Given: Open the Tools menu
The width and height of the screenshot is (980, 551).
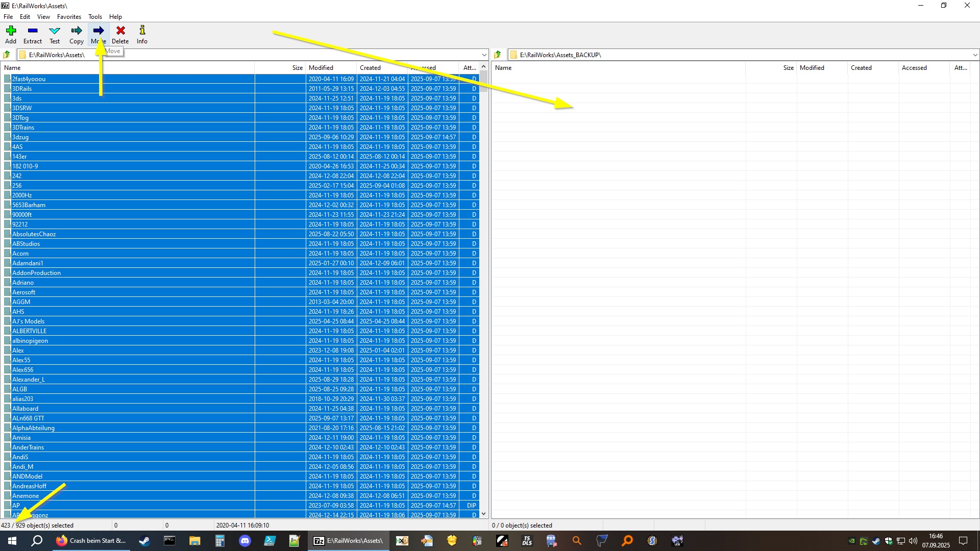Looking at the screenshot, I should coord(95,17).
